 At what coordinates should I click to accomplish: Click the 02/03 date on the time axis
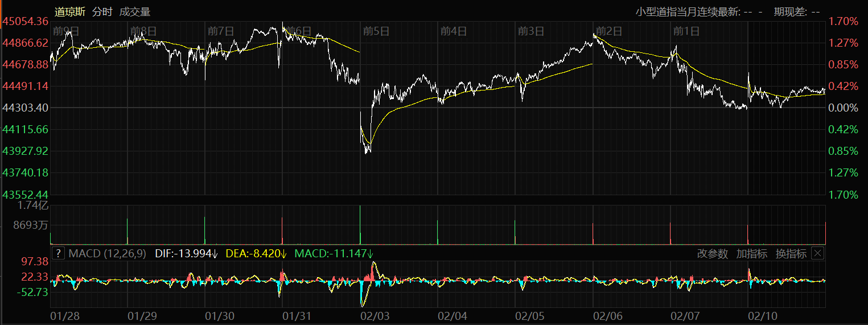[375, 315]
